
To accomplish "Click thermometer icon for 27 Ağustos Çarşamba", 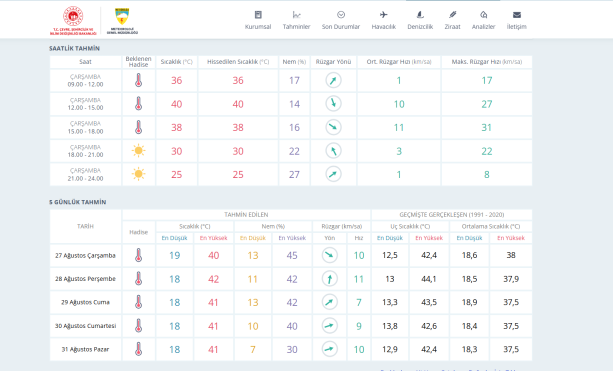I will point(138,255).
